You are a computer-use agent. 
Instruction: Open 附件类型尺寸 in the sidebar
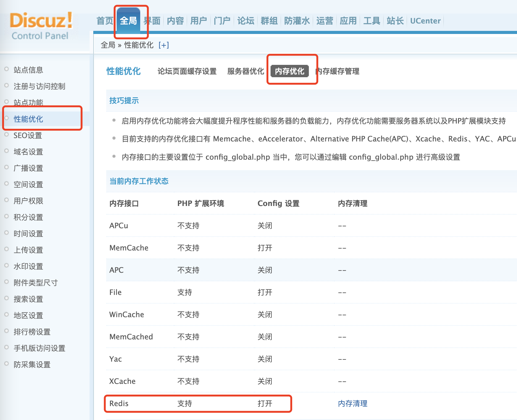pyautogui.click(x=36, y=283)
